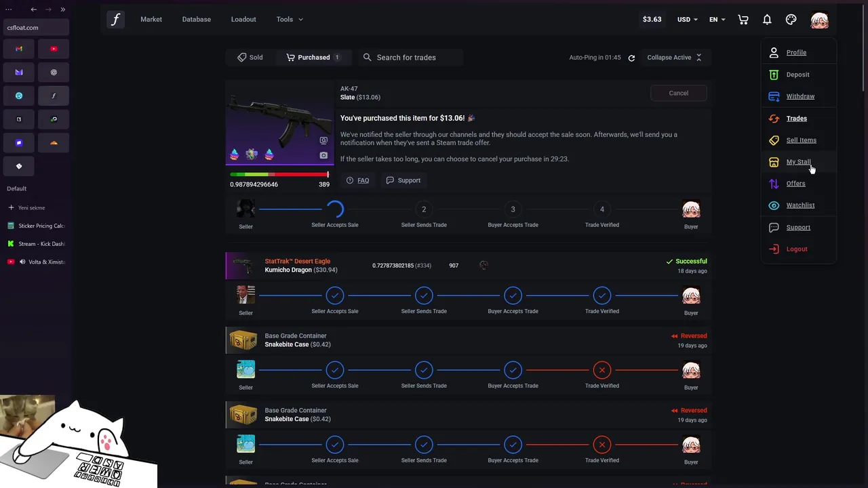The height and width of the screenshot is (488, 868).
Task: Select Sell Items from user menu
Action: pyautogui.click(x=799, y=140)
